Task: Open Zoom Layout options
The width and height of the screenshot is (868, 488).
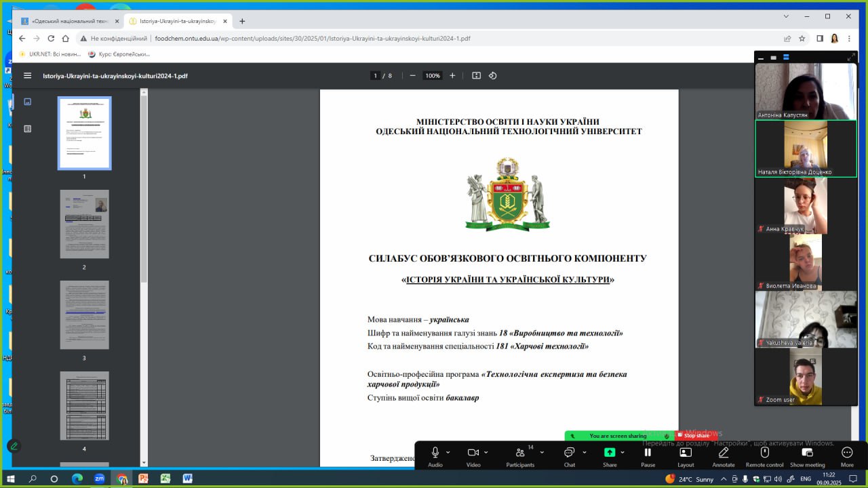Action: tap(686, 456)
